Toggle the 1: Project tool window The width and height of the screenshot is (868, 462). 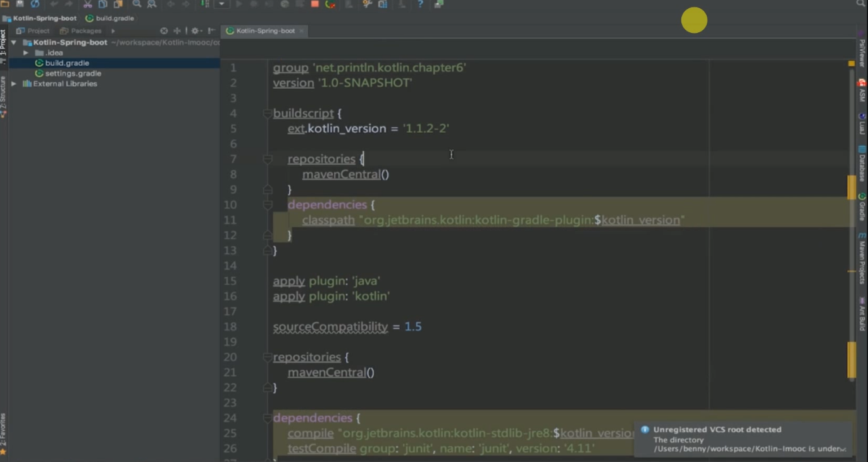[3, 47]
